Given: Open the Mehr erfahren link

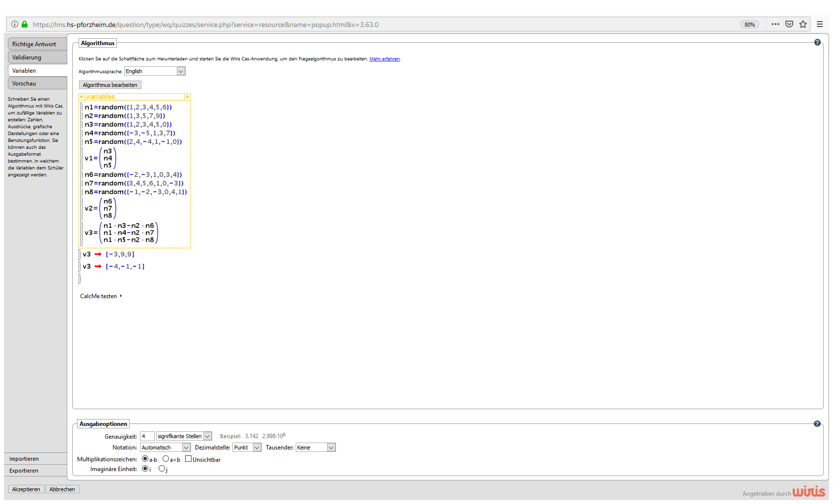Looking at the screenshot, I should point(384,59).
